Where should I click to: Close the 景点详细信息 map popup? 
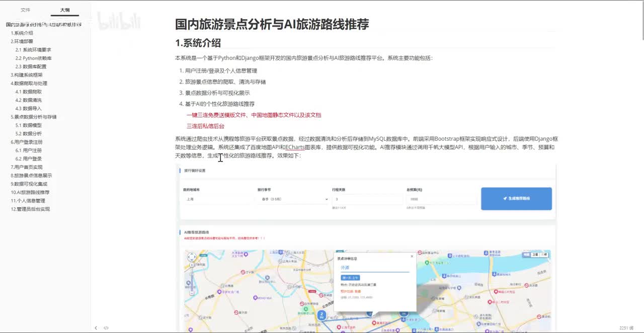tap(412, 256)
